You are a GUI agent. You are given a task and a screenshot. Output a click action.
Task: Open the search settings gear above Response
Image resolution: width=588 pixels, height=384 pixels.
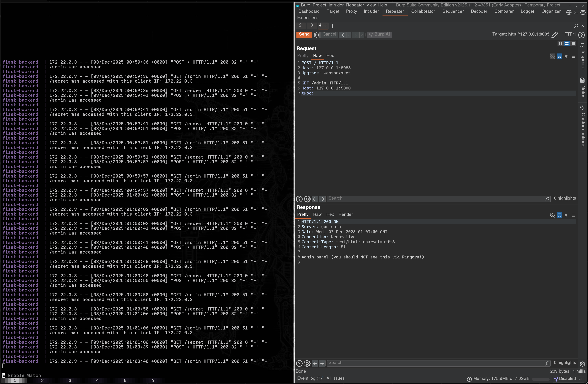tap(307, 199)
